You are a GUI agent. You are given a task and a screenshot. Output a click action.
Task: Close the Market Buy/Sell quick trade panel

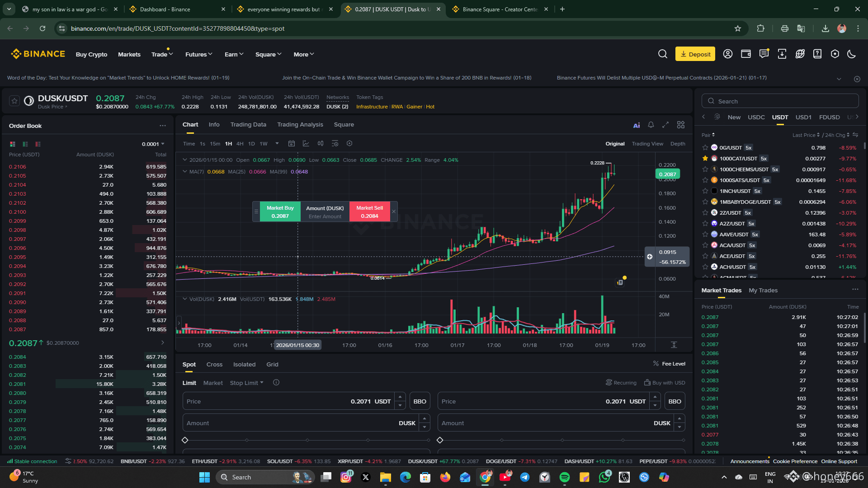(394, 211)
